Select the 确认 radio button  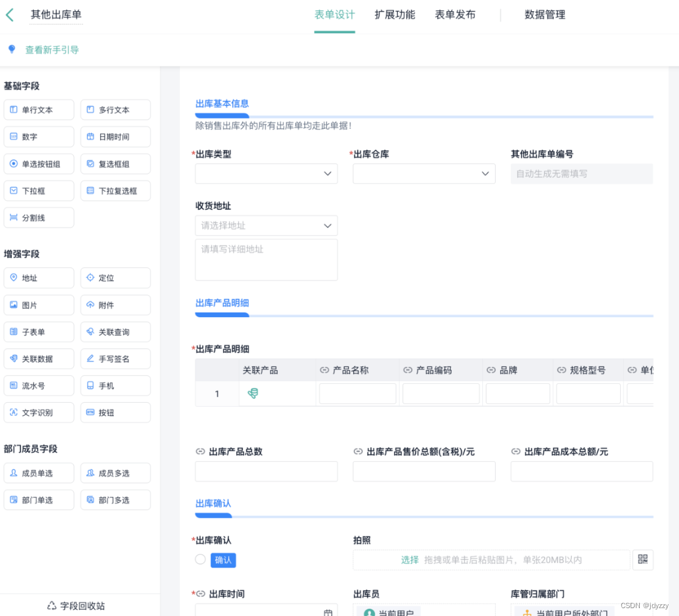click(200, 559)
